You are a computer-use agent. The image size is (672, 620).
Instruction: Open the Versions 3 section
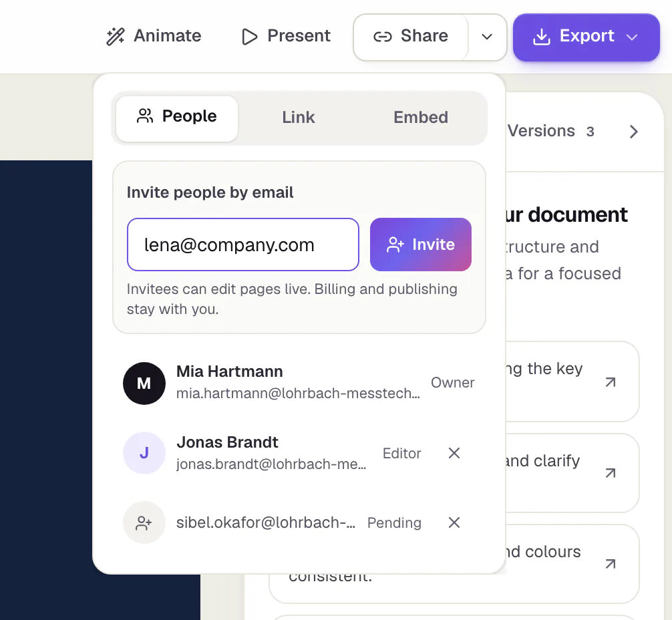click(x=550, y=131)
